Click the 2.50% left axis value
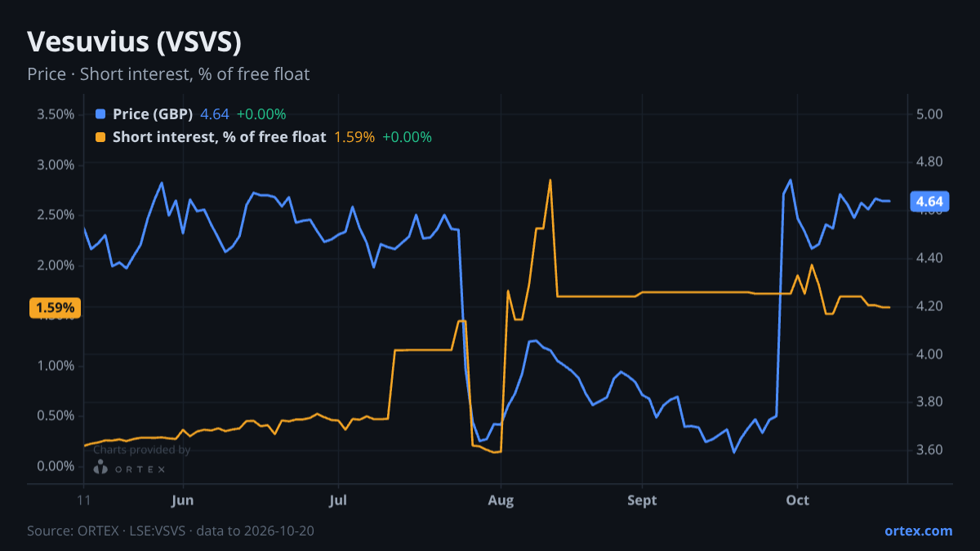This screenshot has height=551, width=980. pyautogui.click(x=56, y=215)
